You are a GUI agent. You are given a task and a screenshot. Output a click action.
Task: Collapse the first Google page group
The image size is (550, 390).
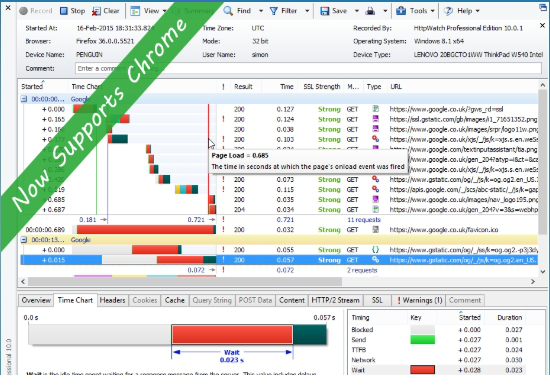click(24, 99)
